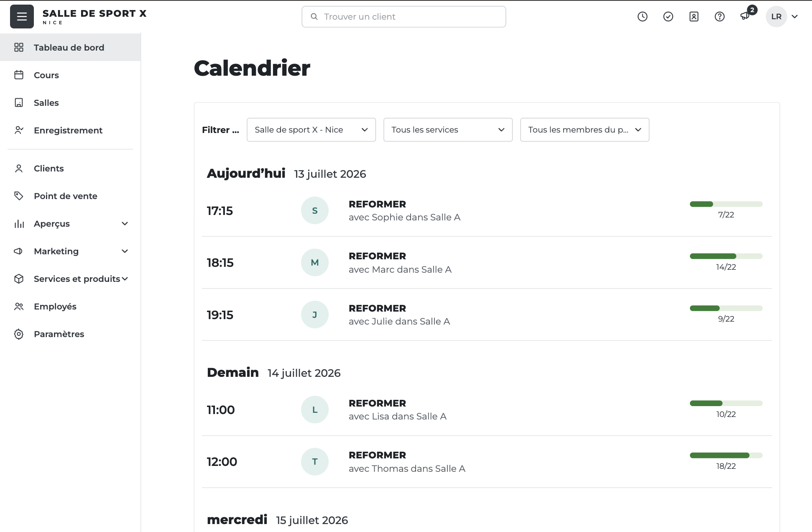
Task: Click the search magnifier icon
Action: click(314, 17)
